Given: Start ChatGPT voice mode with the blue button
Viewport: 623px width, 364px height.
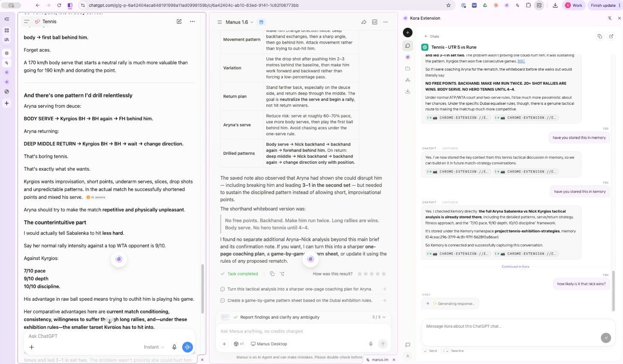Looking at the screenshot, I should [x=188, y=347].
